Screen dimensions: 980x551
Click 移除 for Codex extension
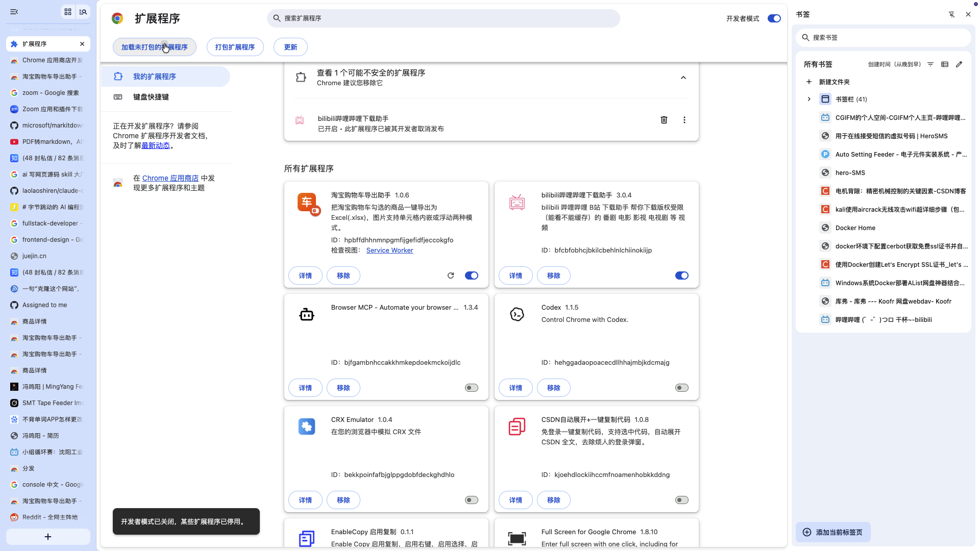(x=554, y=388)
